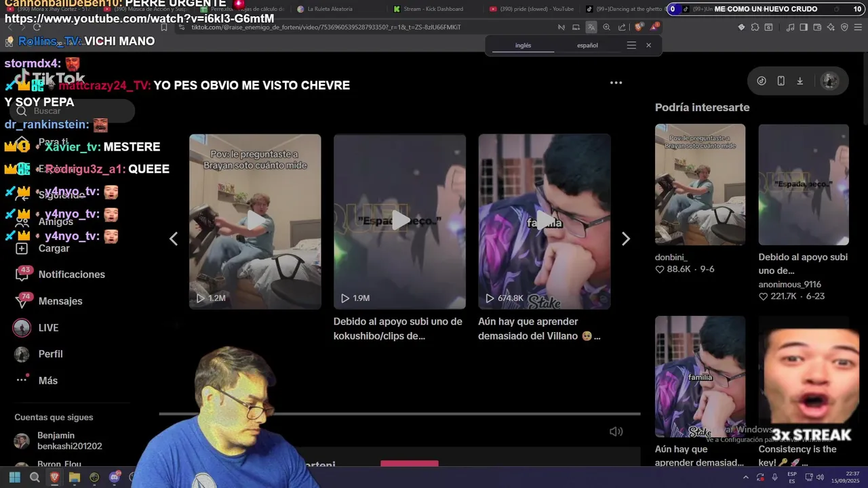The image size is (868, 488).
Task: Click the taskbar microphone tray icon
Action: [774, 477]
